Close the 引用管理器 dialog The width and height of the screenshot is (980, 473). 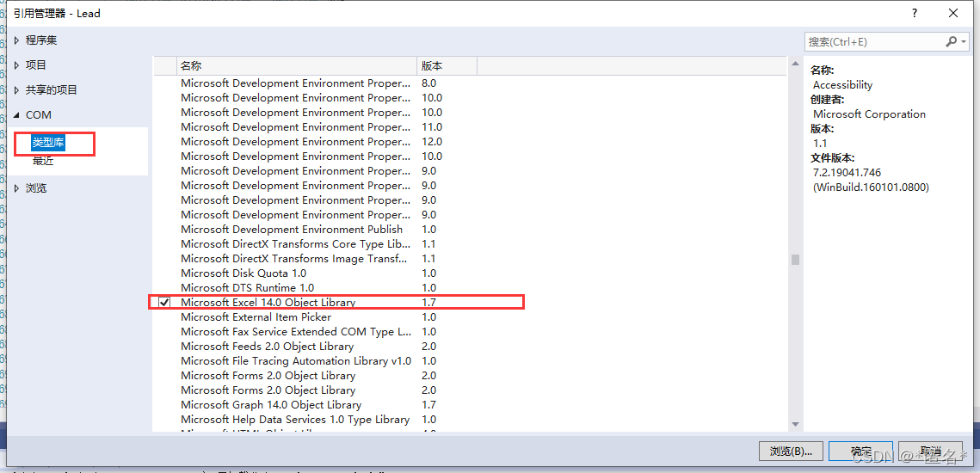953,13
